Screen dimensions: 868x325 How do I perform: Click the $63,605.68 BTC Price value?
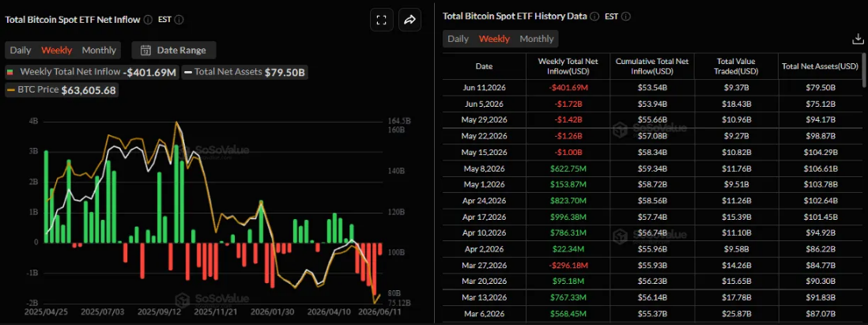89,90
